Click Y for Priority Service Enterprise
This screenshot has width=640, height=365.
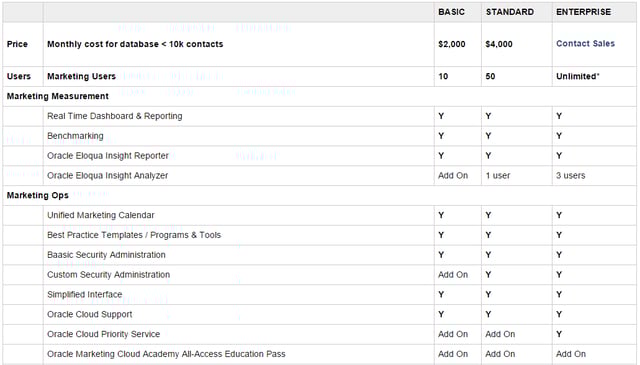point(559,334)
